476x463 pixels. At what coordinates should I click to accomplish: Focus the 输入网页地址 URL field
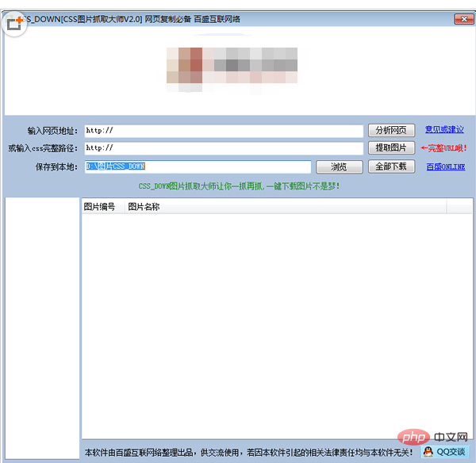[x=224, y=131]
